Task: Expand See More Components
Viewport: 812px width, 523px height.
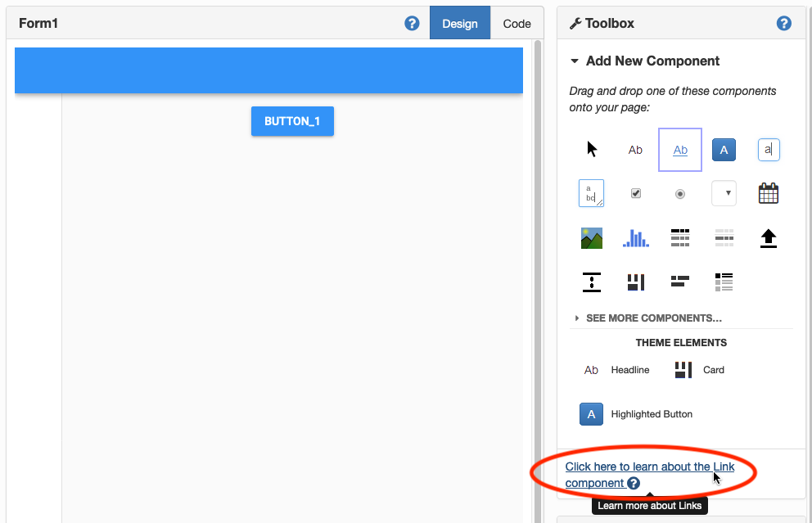Action: point(652,318)
